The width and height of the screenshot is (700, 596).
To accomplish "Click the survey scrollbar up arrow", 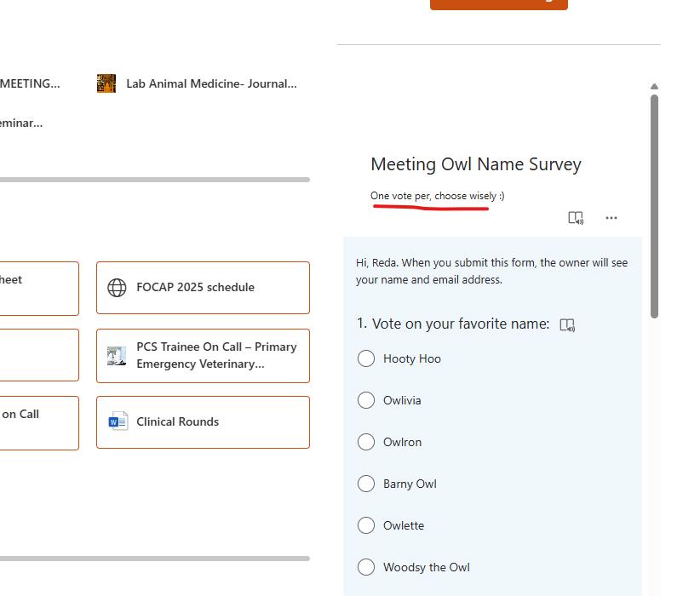I will (x=655, y=86).
